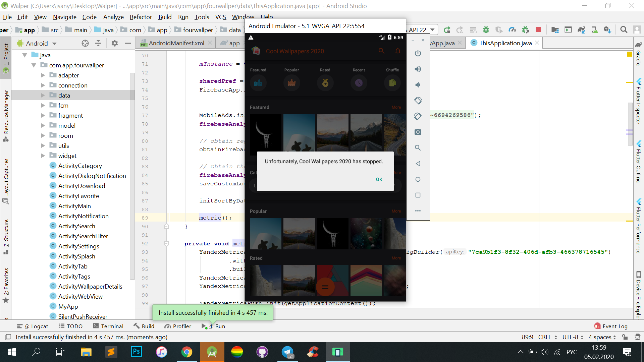Collapse com.app.fourwallper package
The image size is (644, 362).
tap(34, 65)
